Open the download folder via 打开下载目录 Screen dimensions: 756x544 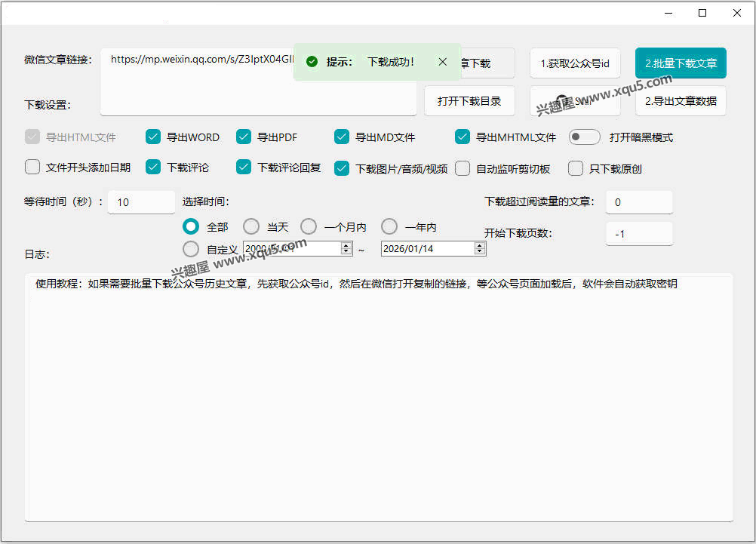coord(469,101)
